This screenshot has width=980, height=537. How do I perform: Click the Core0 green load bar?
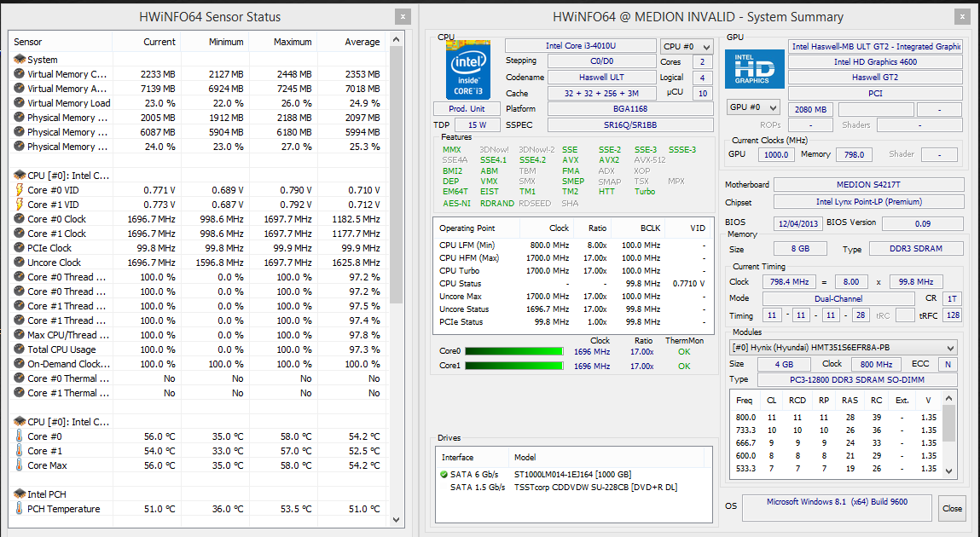click(x=514, y=351)
